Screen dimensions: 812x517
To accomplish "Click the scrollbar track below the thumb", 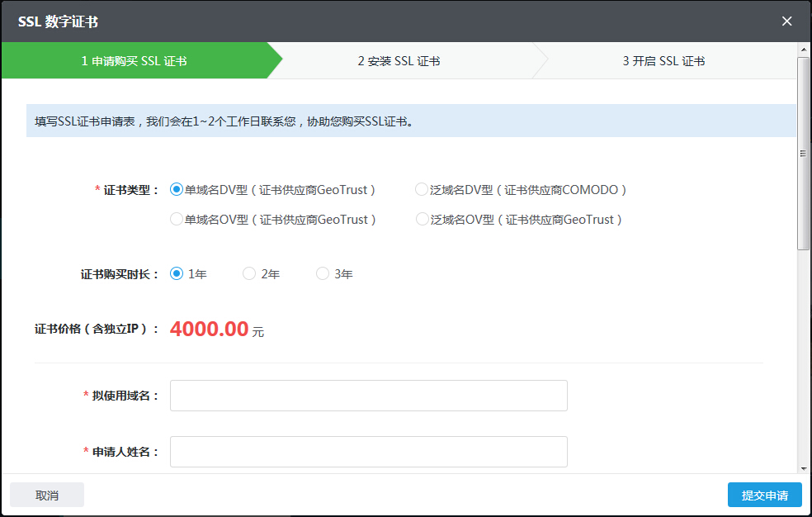I will [x=801, y=347].
